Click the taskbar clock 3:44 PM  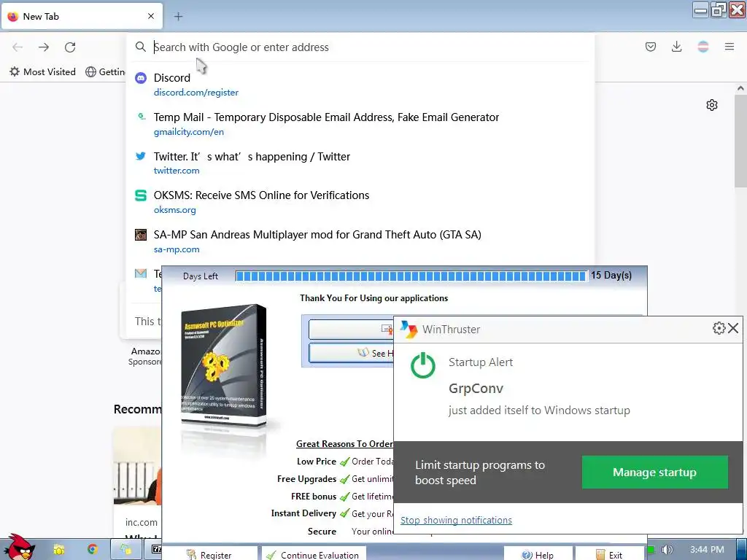pyautogui.click(x=706, y=550)
